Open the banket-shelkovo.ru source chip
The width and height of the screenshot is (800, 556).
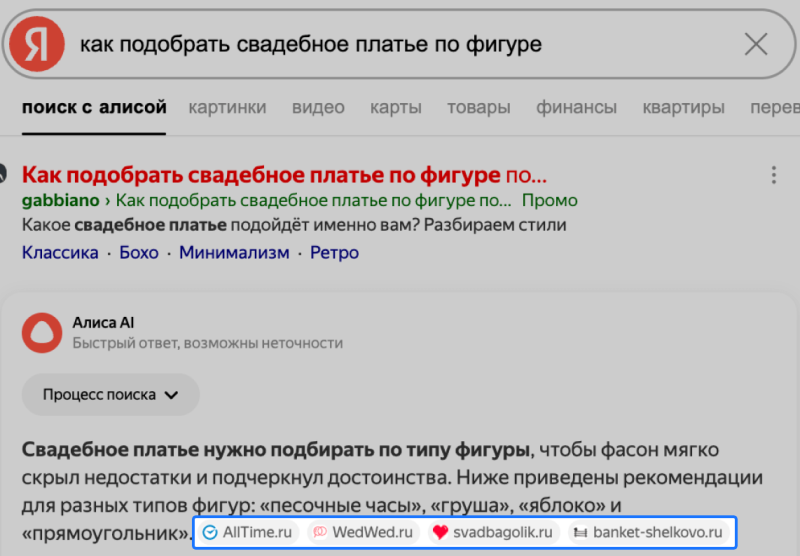(647, 533)
